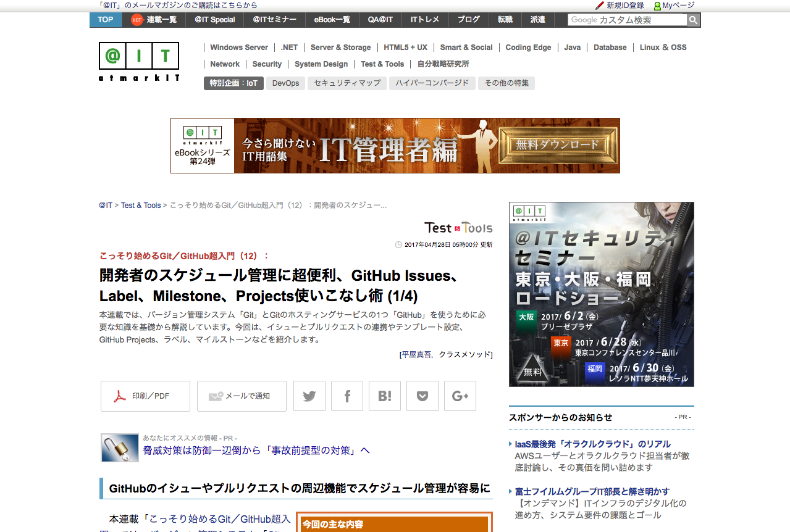Open the Windows Server category

pos(239,48)
